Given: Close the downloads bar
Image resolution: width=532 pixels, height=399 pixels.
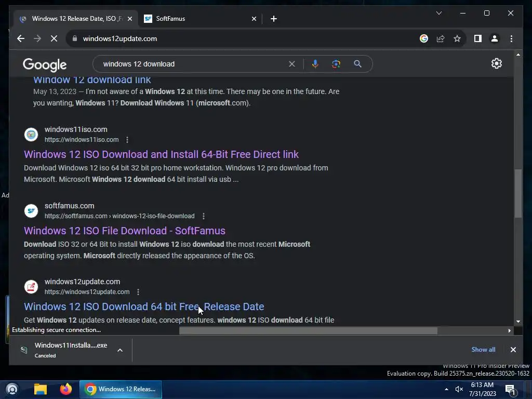Looking at the screenshot, I should click(x=513, y=350).
